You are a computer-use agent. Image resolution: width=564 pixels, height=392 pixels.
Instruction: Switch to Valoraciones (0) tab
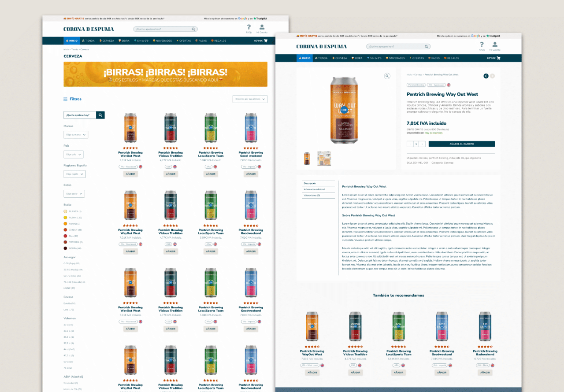(318, 195)
